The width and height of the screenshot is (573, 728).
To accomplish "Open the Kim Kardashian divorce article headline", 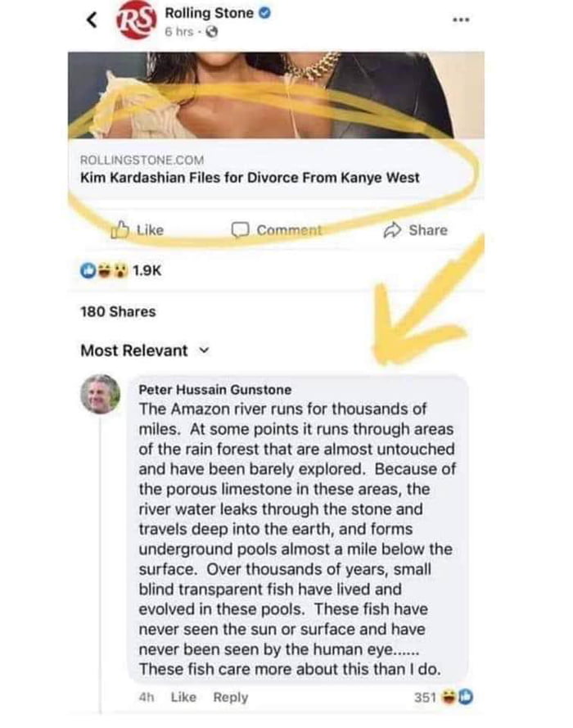I will (250, 177).
